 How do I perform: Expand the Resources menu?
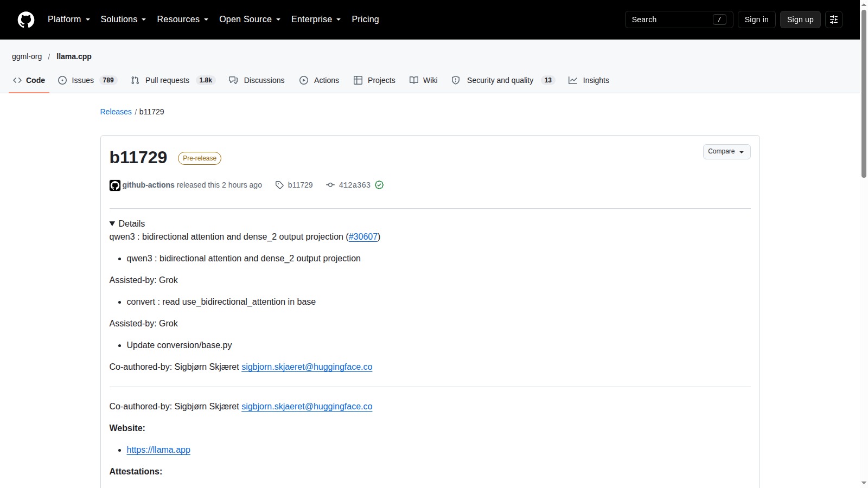182,20
